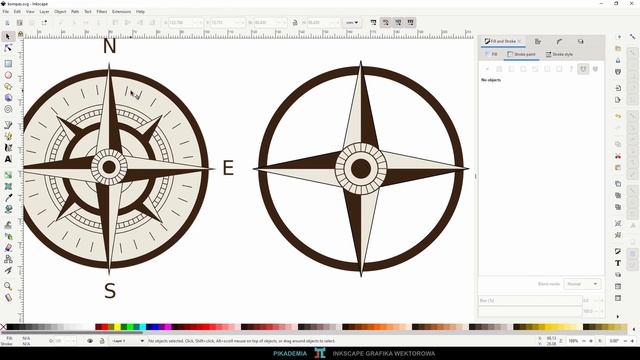Toggle move gradients with object option
The image size is (640, 360).
tap(398, 22)
